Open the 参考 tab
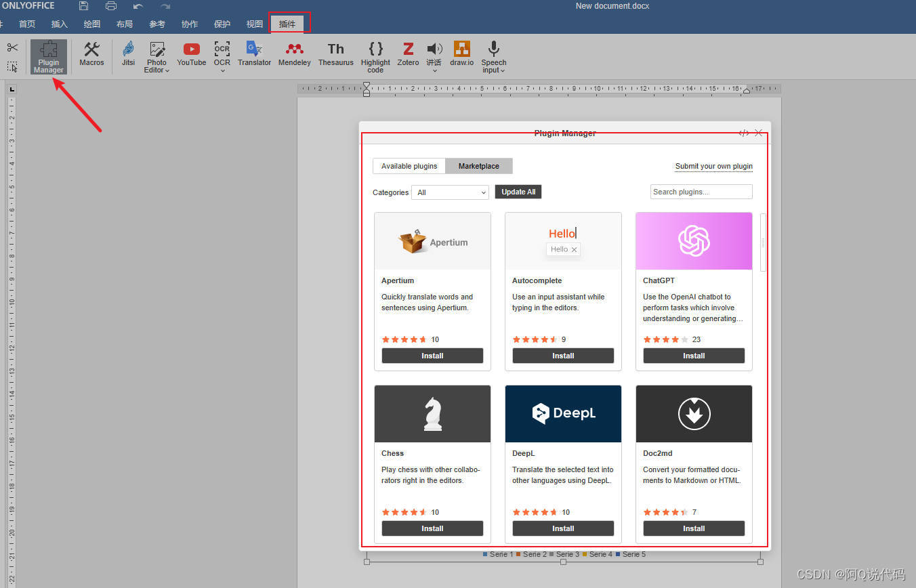This screenshot has height=588, width=916. (157, 24)
